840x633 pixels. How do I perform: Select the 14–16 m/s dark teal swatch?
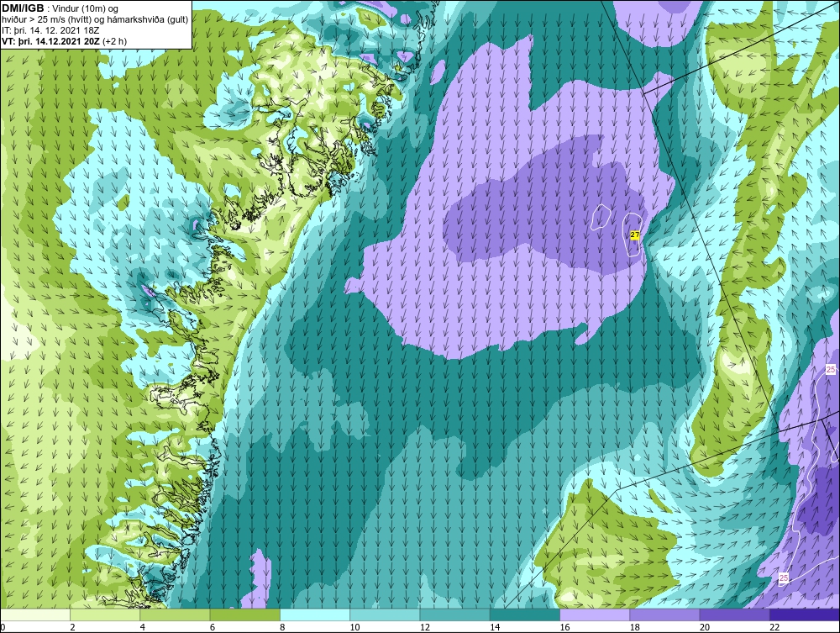coord(524,615)
